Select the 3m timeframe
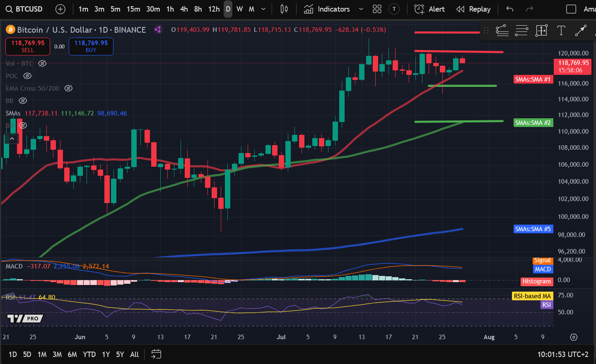Screen dimensions: 596x364 (x=99, y=9)
